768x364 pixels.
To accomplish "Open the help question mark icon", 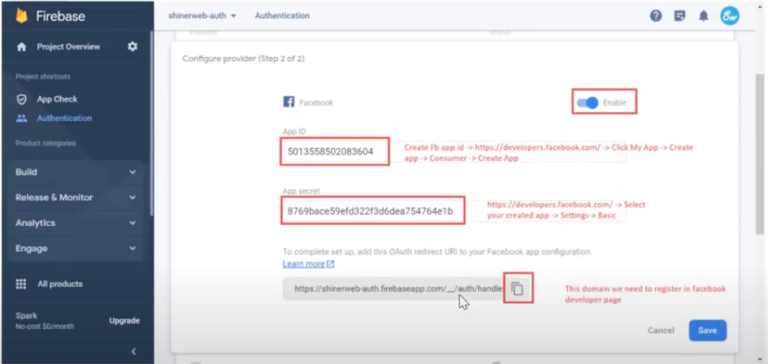I will (656, 16).
